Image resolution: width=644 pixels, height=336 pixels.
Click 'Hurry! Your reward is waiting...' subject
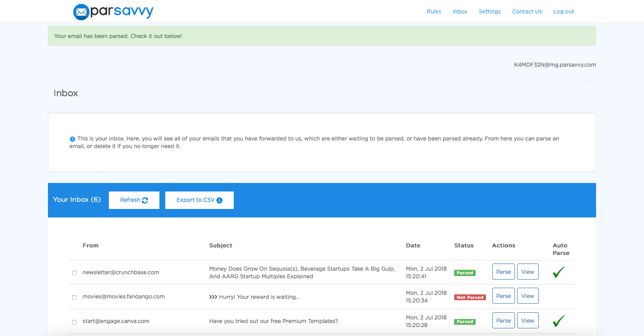point(254,297)
